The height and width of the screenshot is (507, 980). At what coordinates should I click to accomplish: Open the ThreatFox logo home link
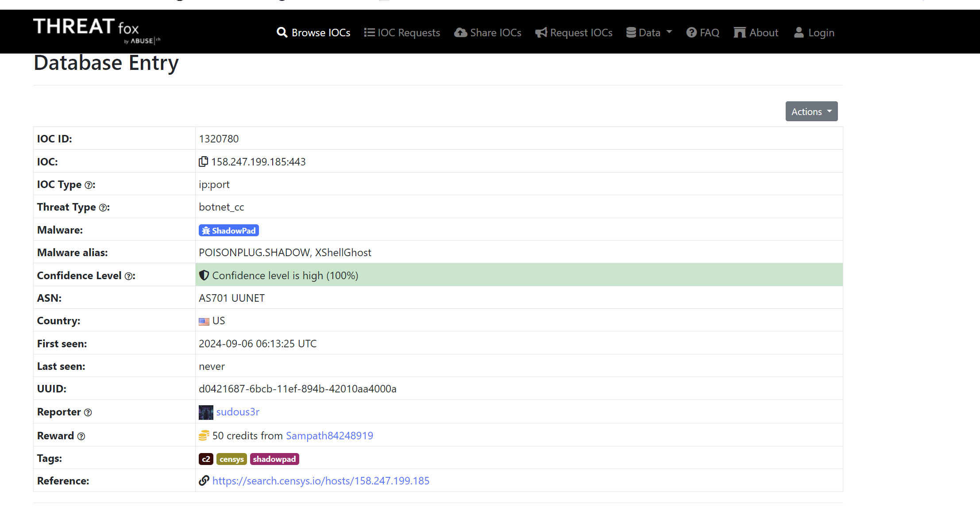pos(96,31)
